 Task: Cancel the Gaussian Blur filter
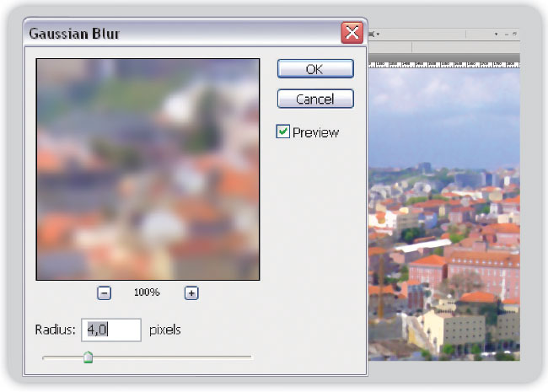pyautogui.click(x=314, y=99)
